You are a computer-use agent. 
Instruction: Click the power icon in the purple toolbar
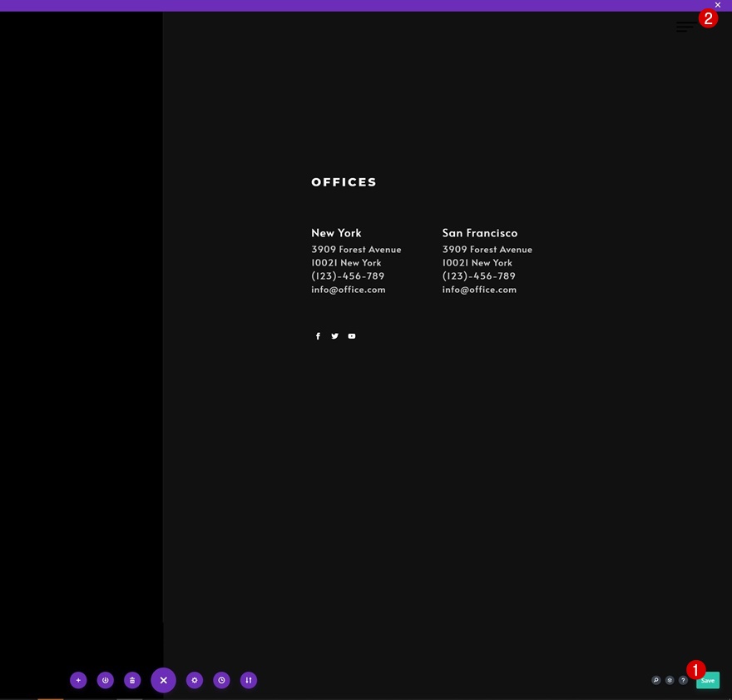(105, 680)
